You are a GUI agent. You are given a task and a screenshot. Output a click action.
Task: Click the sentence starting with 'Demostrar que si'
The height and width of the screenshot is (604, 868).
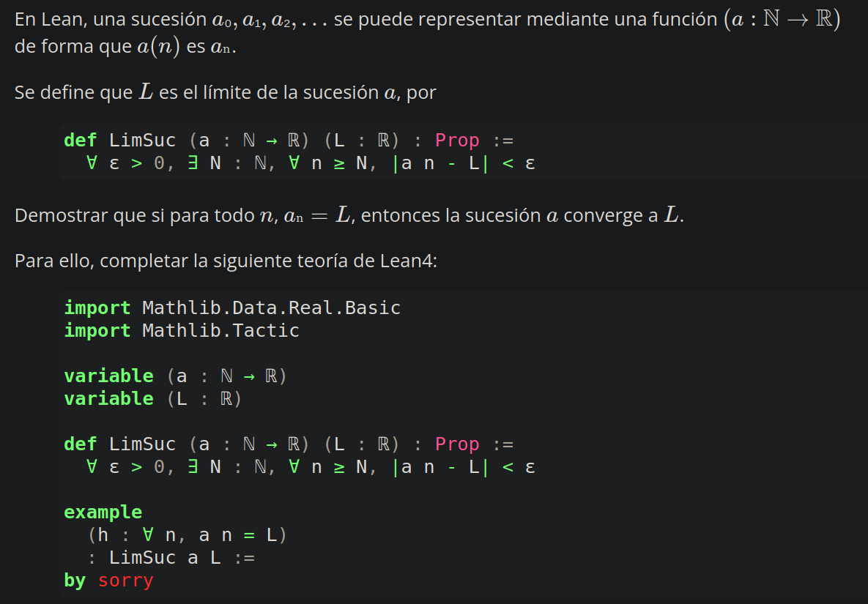coord(349,216)
